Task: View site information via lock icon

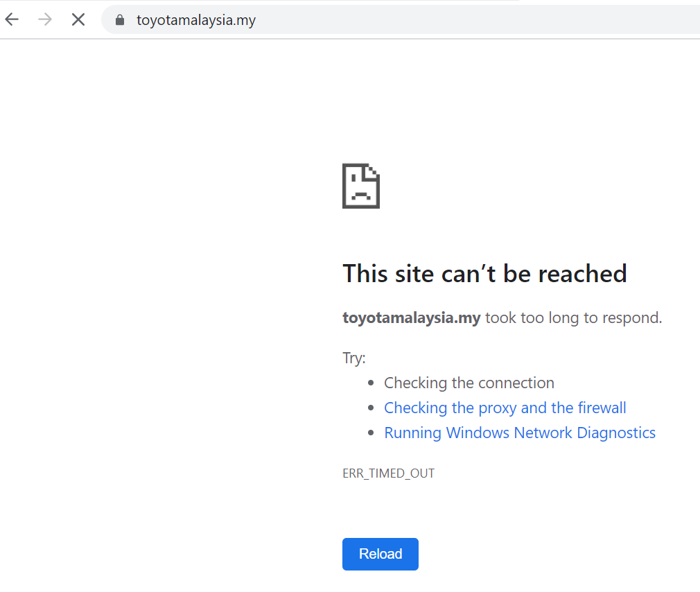Action: 120,20
